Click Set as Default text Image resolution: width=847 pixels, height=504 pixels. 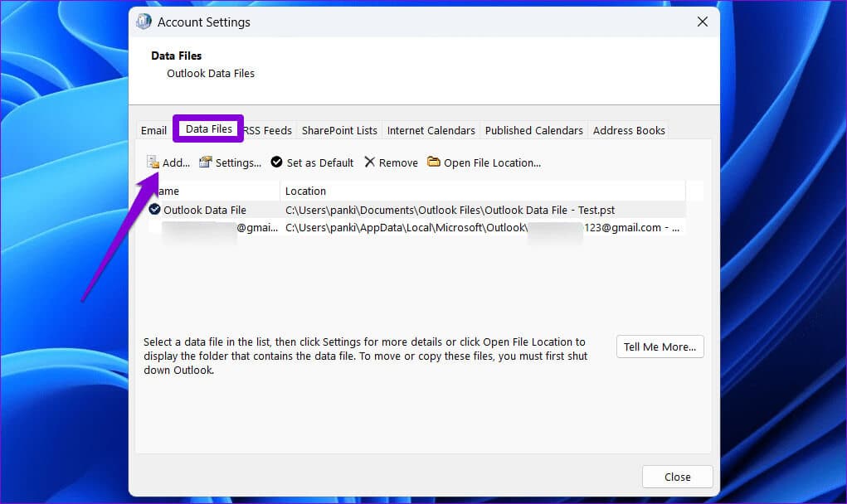tap(319, 163)
